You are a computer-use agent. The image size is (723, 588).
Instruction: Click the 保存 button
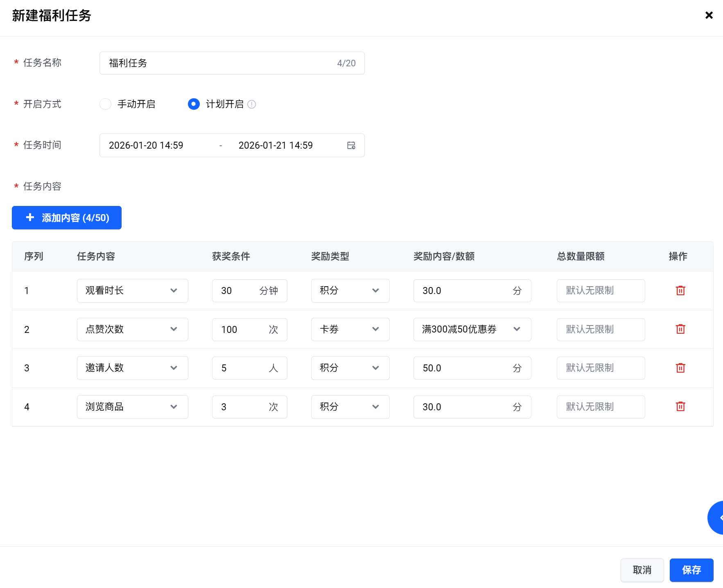(691, 570)
